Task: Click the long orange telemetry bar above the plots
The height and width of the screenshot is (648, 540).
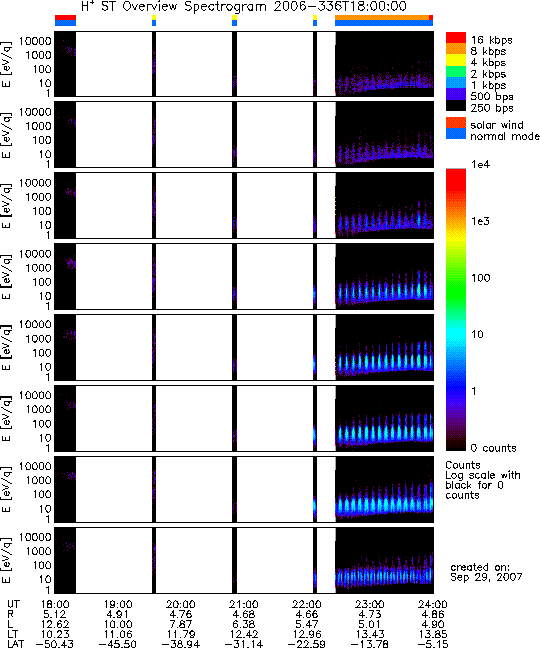Action: point(382,17)
